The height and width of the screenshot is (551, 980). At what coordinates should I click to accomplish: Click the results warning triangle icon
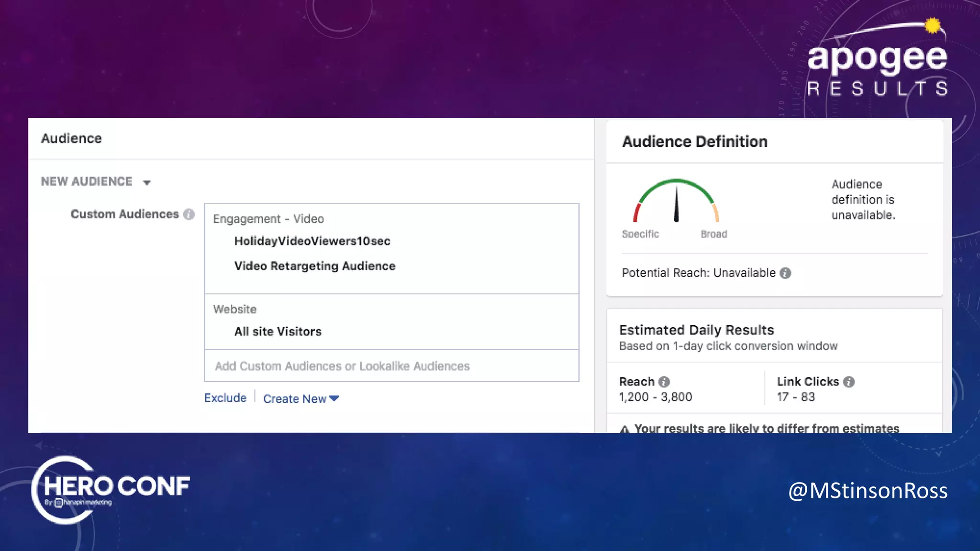coord(624,429)
